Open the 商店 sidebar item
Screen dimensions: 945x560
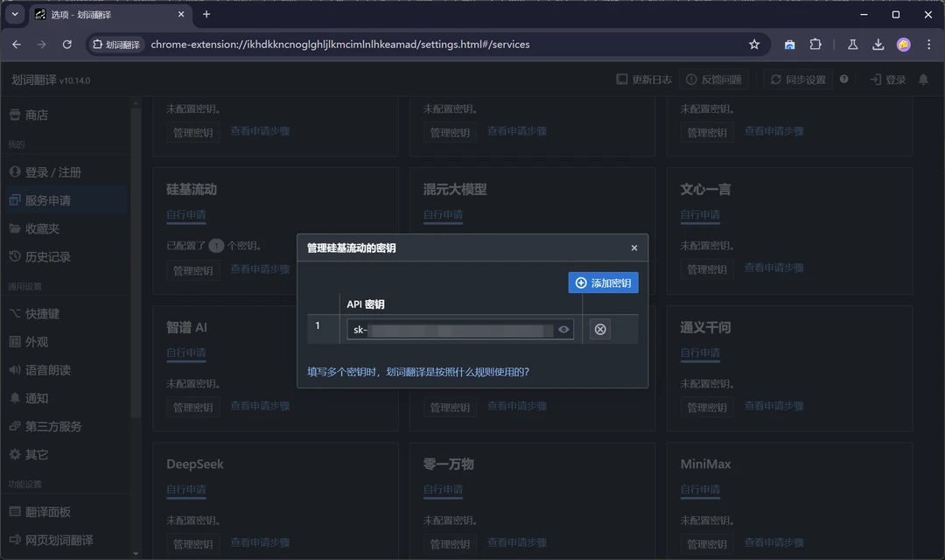point(65,115)
